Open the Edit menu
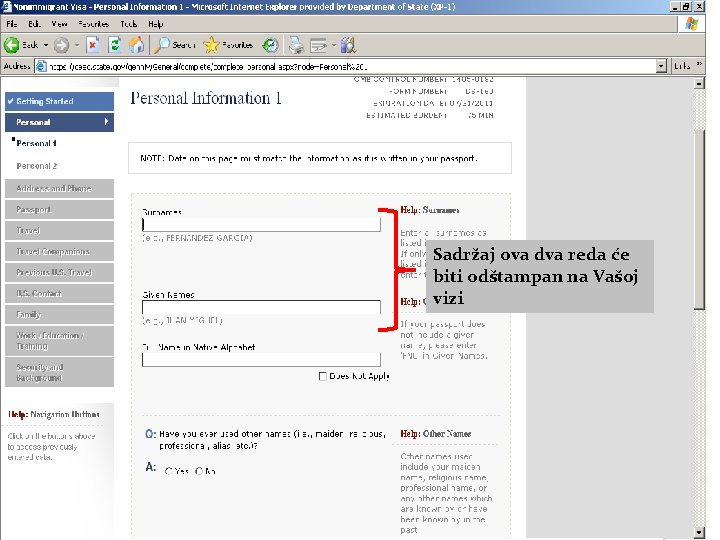Image resolution: width=720 pixels, height=540 pixels. [x=34, y=24]
